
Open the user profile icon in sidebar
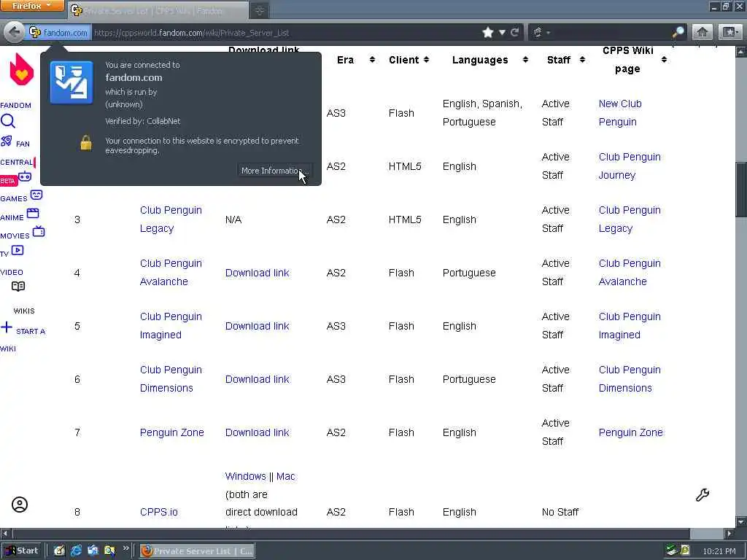click(20, 505)
